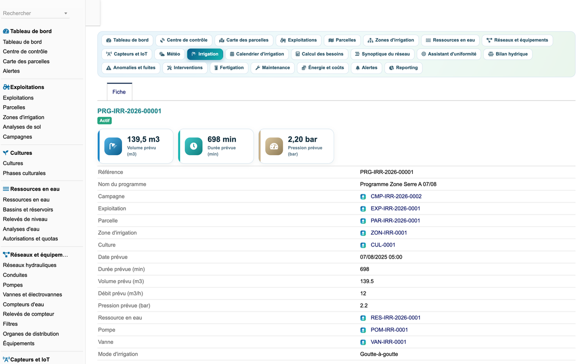The image size is (588, 364).
Task: Open Alertes toolbar button
Action: pos(367,68)
